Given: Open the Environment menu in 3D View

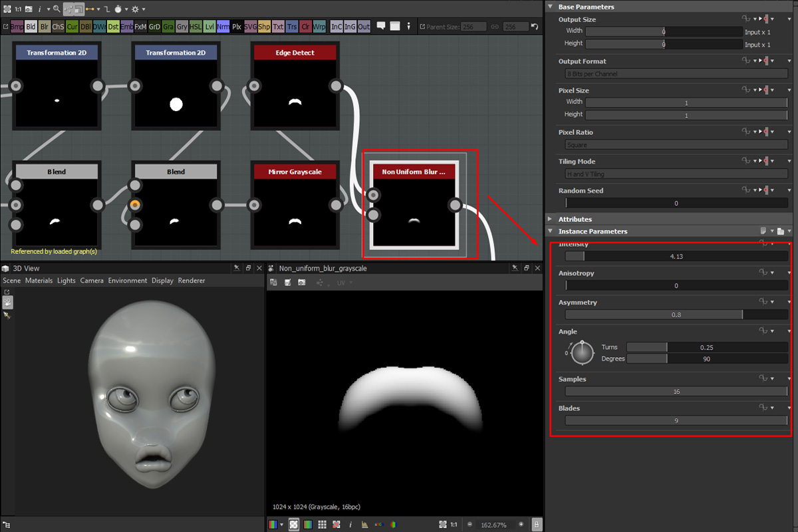Looking at the screenshot, I should pyautogui.click(x=127, y=281).
